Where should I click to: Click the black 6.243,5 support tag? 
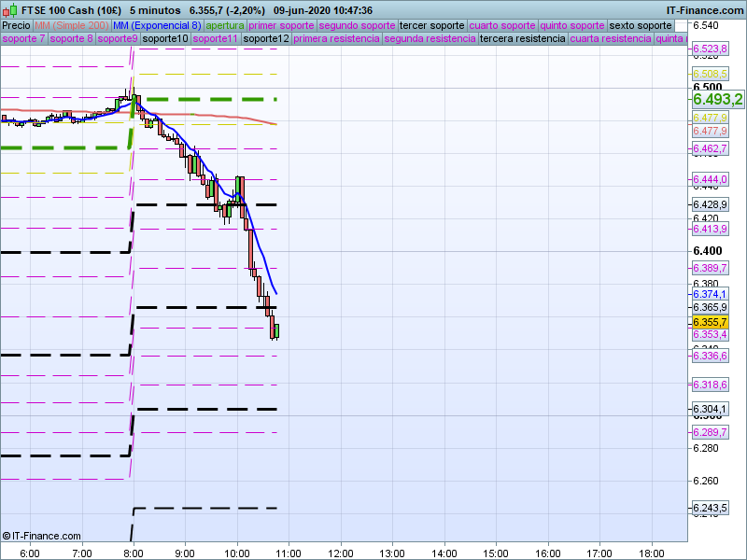[710, 508]
